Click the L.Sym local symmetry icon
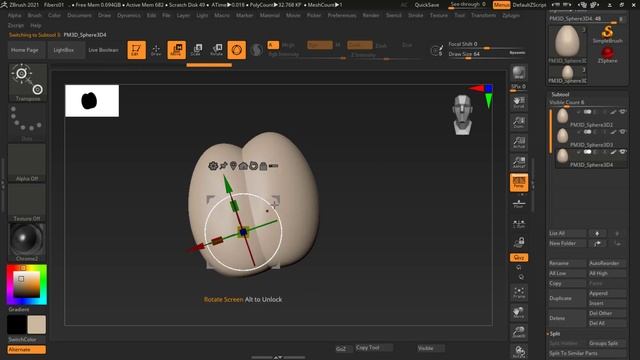 pyautogui.click(x=519, y=224)
